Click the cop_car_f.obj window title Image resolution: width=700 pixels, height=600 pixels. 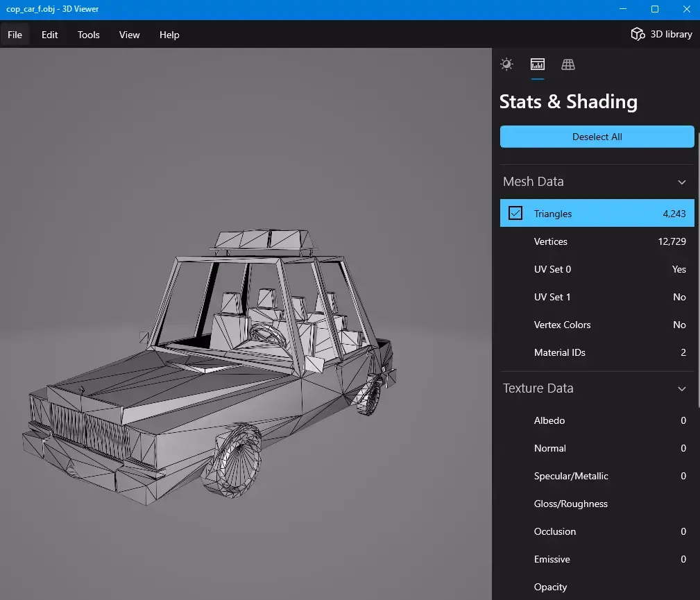(52, 9)
